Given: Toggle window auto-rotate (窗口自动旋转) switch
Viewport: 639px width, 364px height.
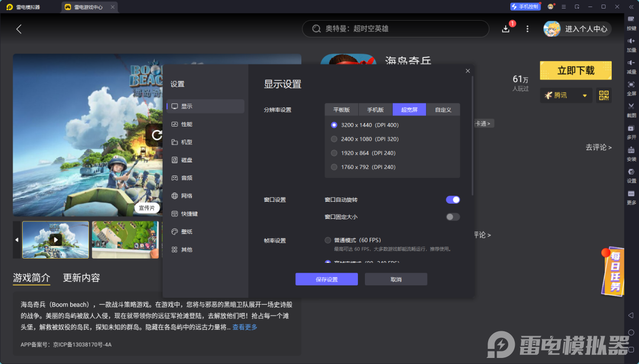Looking at the screenshot, I should [x=453, y=200].
